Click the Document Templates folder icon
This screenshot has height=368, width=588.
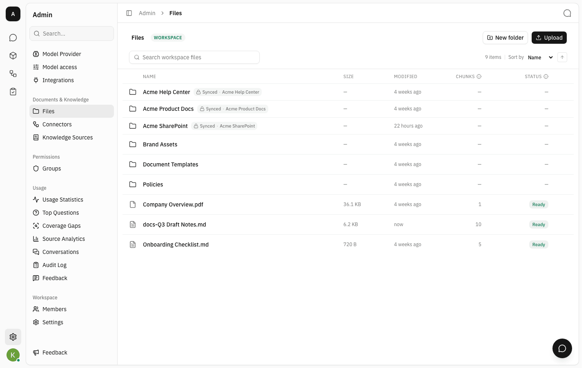tap(133, 164)
